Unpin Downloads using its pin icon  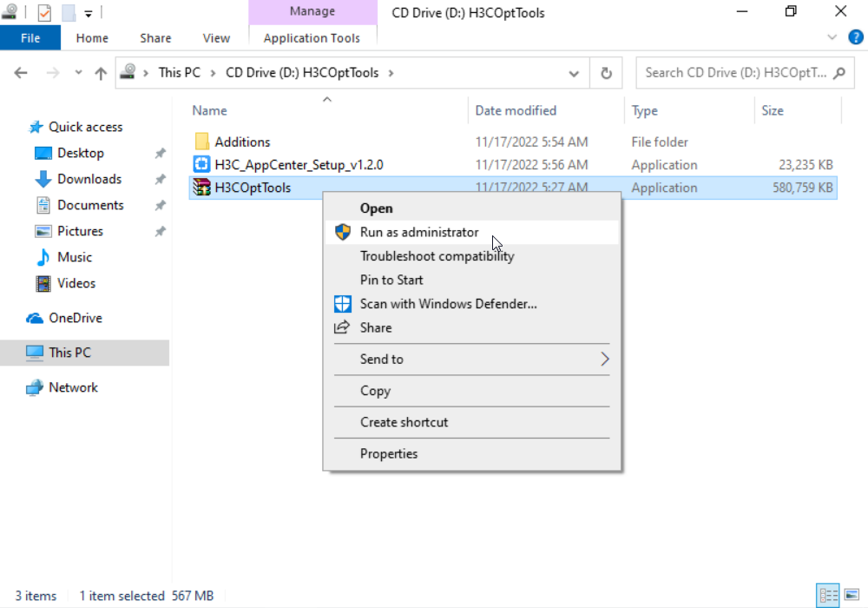point(160,180)
